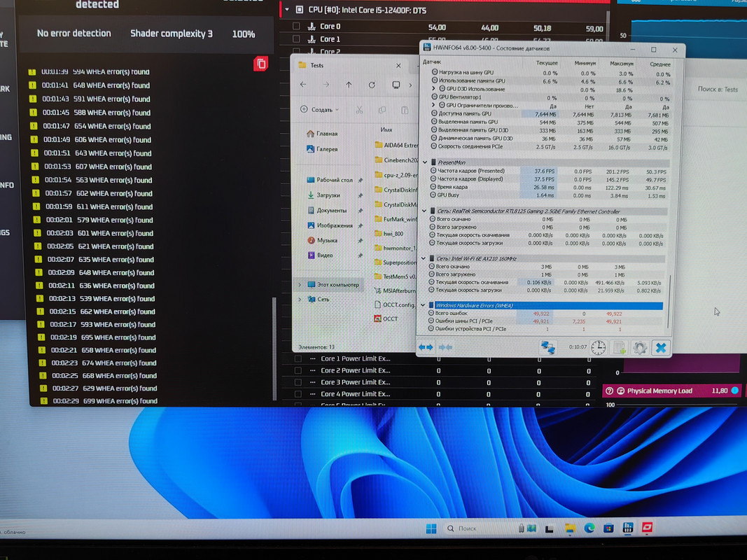The image size is (747, 560).
Task: Open Документы in Explorer sidebar
Action: [x=327, y=211]
